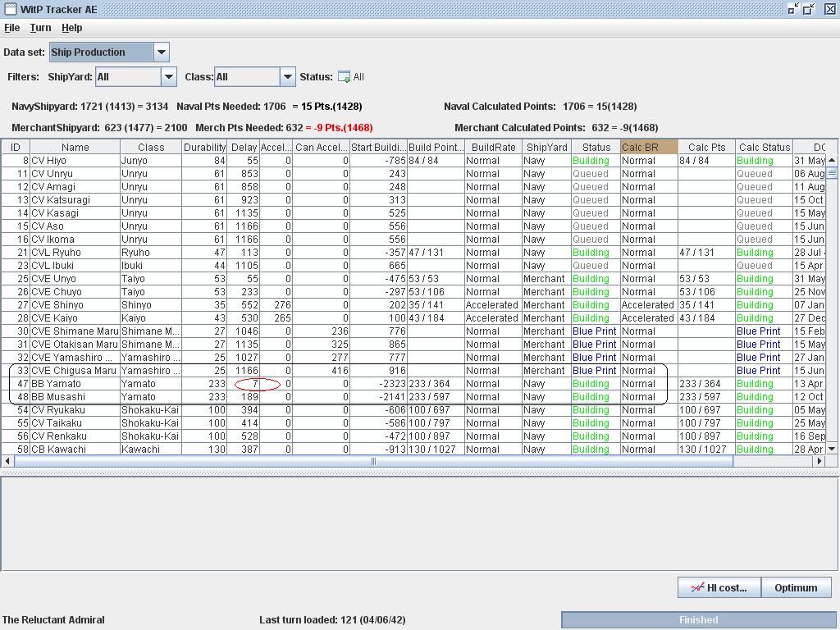Sort by the Status column header

[x=596, y=148]
